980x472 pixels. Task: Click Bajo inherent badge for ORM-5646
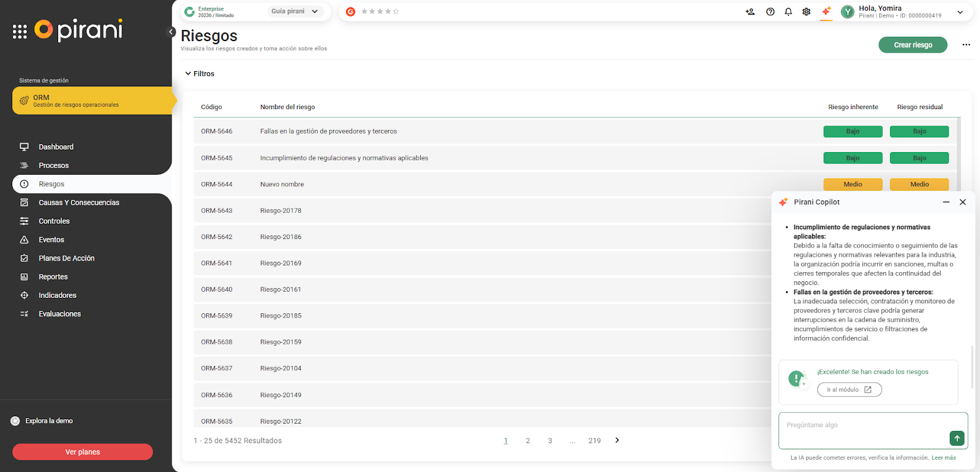pos(853,131)
